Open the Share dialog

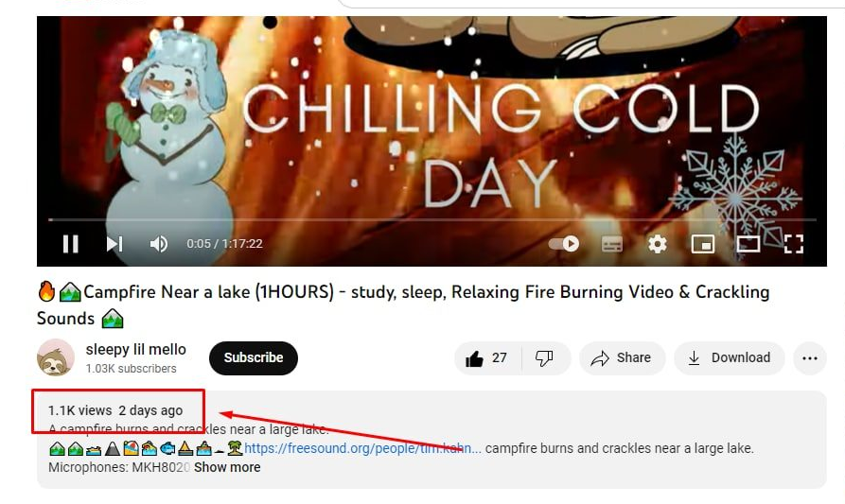click(622, 358)
